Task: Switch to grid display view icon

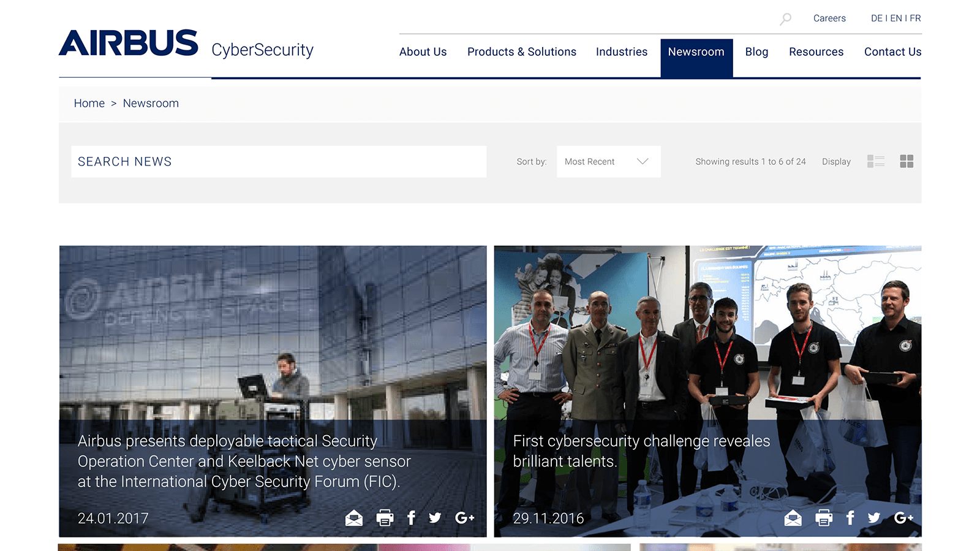Action: pos(907,161)
